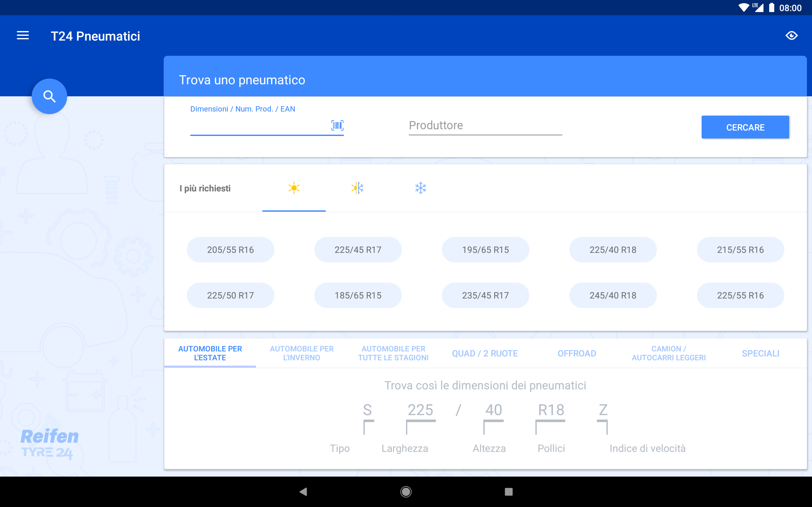This screenshot has width=812, height=507.
Task: Open the Speciali category tab
Action: pos(760,353)
